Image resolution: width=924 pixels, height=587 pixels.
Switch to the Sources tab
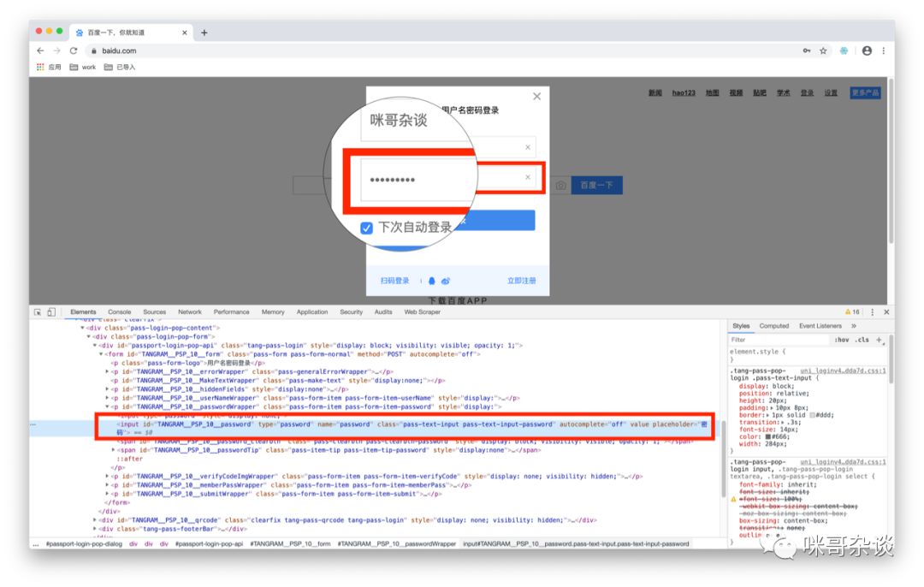(154, 312)
